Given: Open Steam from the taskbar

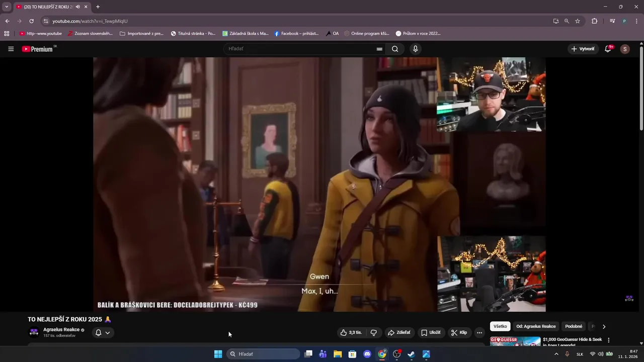Looking at the screenshot, I should click(411, 354).
